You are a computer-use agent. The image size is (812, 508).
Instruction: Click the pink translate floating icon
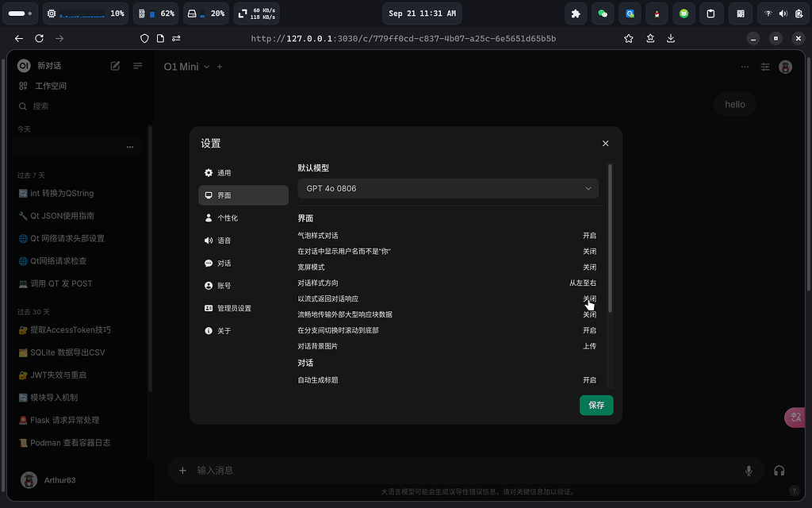tap(795, 418)
